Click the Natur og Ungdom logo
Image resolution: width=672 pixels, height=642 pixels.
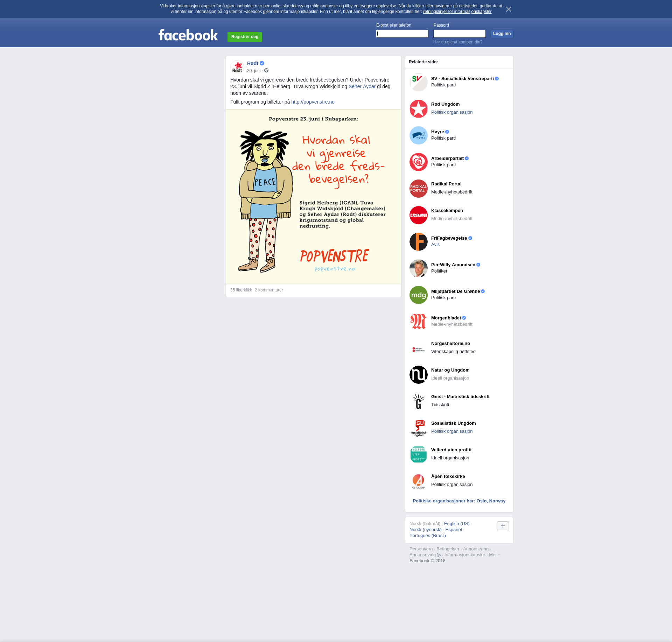419,375
